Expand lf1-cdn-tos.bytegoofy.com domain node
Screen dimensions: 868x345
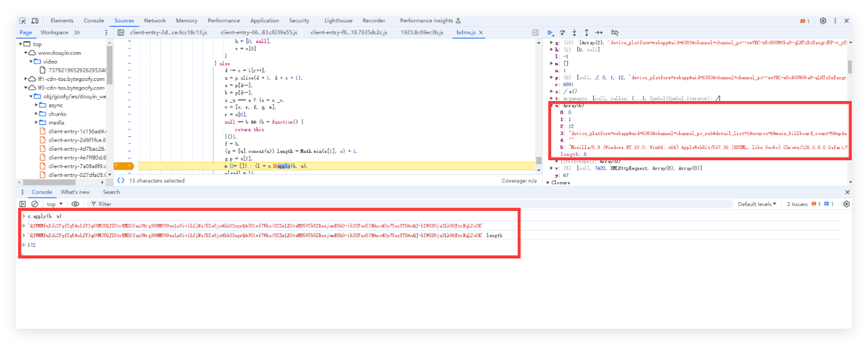(x=26, y=79)
